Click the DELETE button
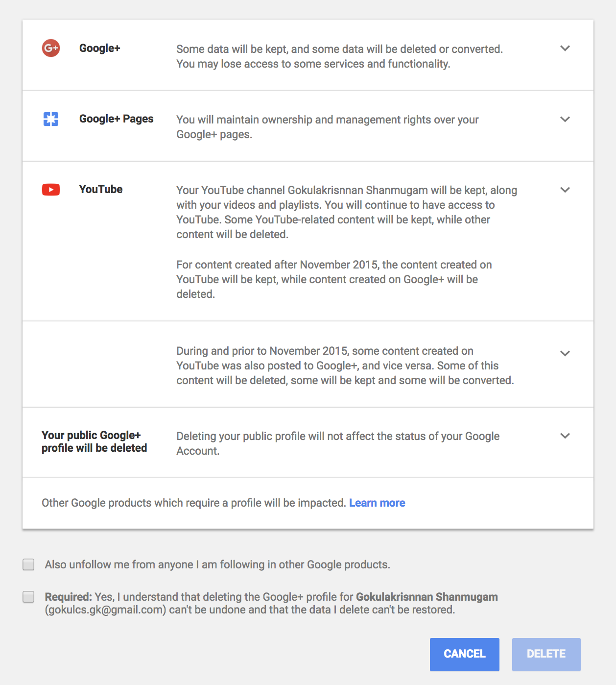This screenshot has height=685, width=616. [x=546, y=654]
